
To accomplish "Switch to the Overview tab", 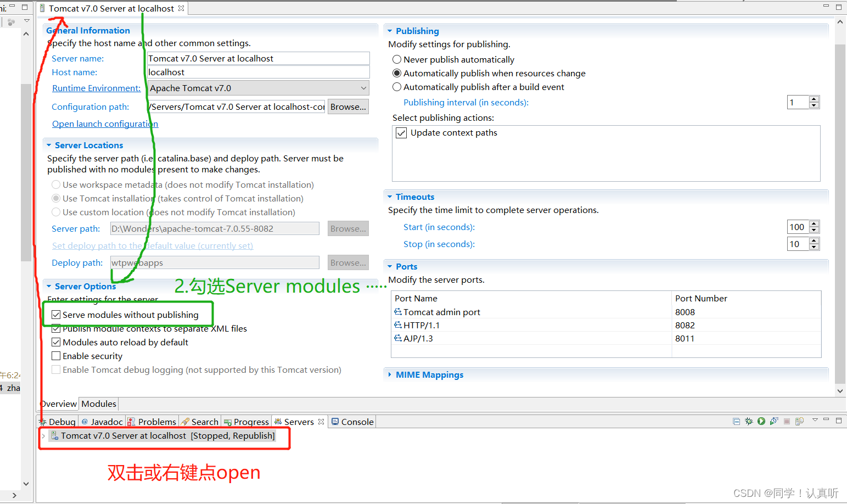I will point(59,404).
